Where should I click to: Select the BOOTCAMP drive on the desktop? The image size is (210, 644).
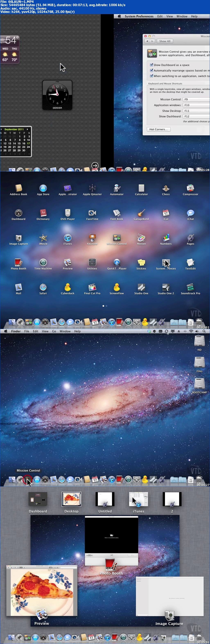click(x=199, y=386)
